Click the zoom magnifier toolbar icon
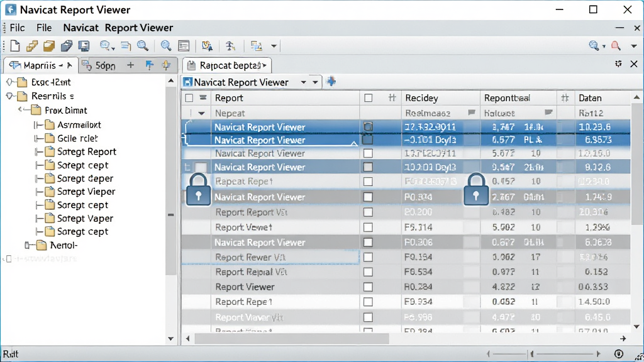This screenshot has height=362, width=644. 166,45
